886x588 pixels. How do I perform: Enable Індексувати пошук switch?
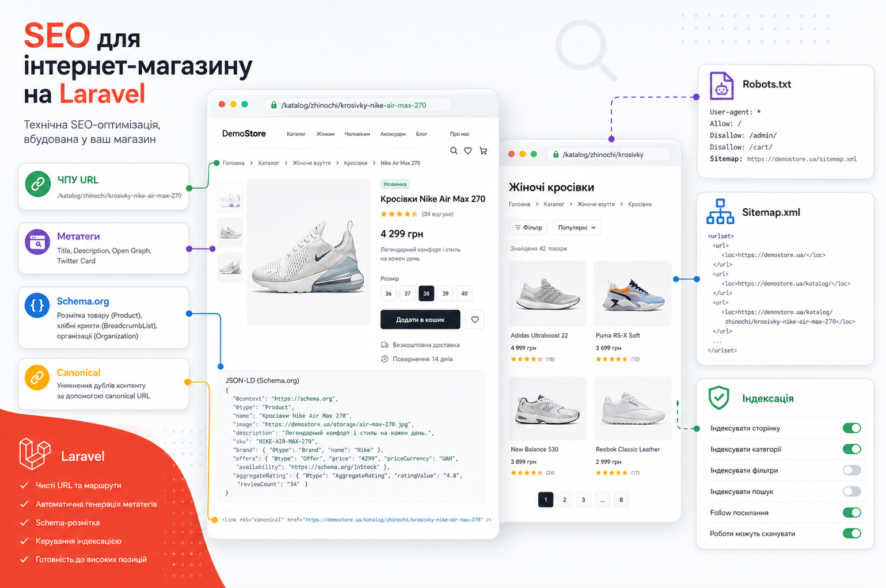(851, 491)
